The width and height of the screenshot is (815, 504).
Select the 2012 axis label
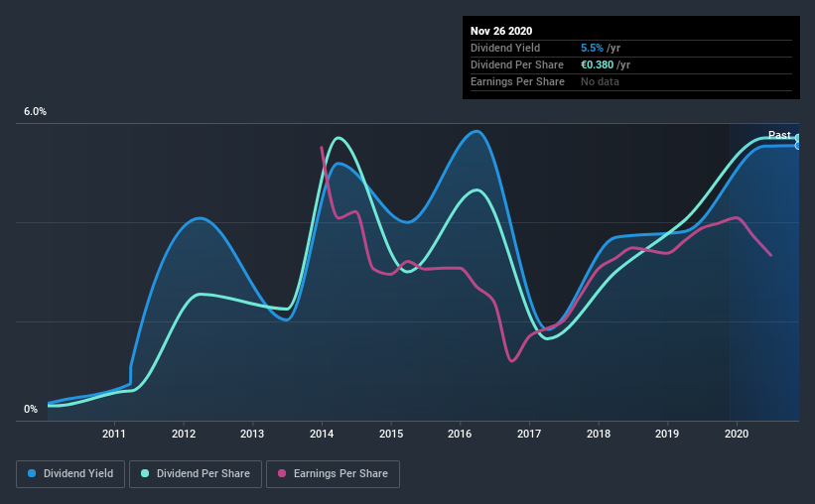(x=184, y=434)
